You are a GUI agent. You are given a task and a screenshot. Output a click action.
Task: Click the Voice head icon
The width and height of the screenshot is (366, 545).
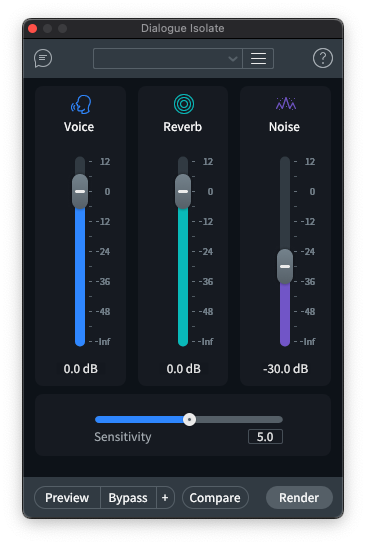pos(81,104)
